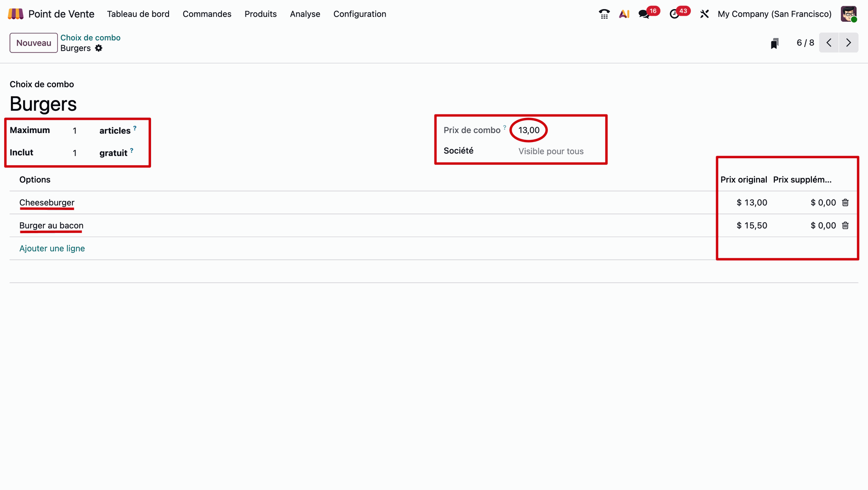Open the Configuration menu
This screenshot has height=490, width=868.
(x=359, y=14)
